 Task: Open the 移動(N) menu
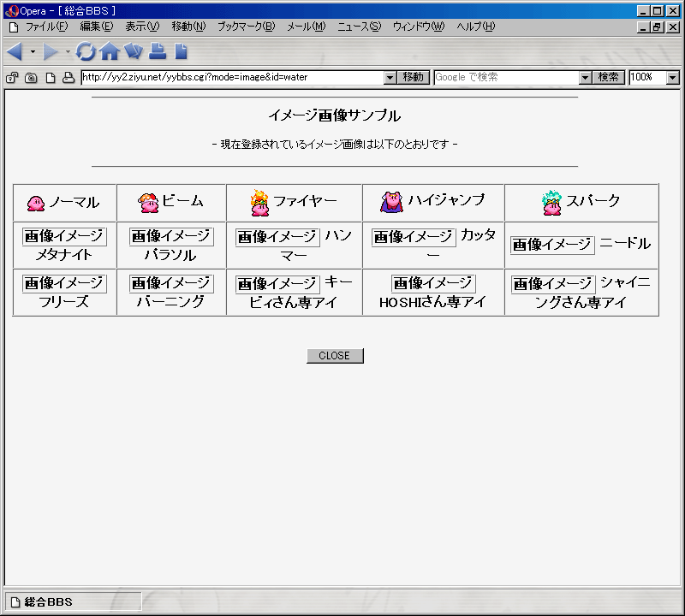[x=188, y=27]
